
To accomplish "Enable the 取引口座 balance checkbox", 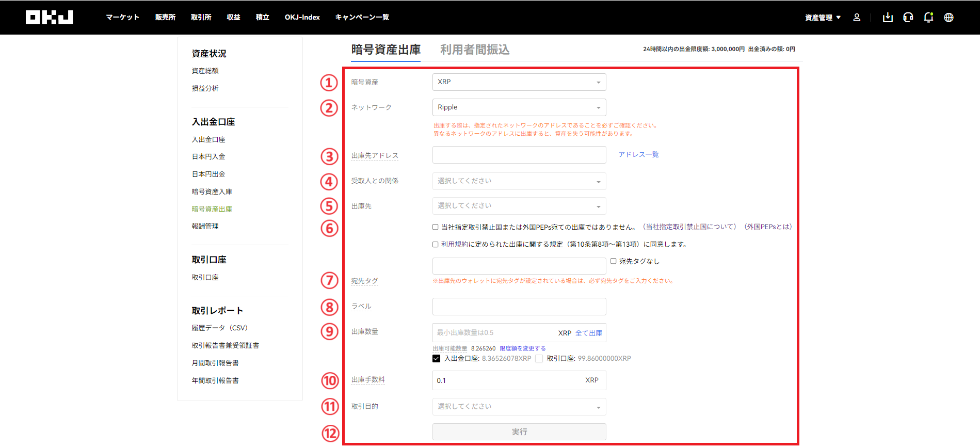I will (x=539, y=359).
